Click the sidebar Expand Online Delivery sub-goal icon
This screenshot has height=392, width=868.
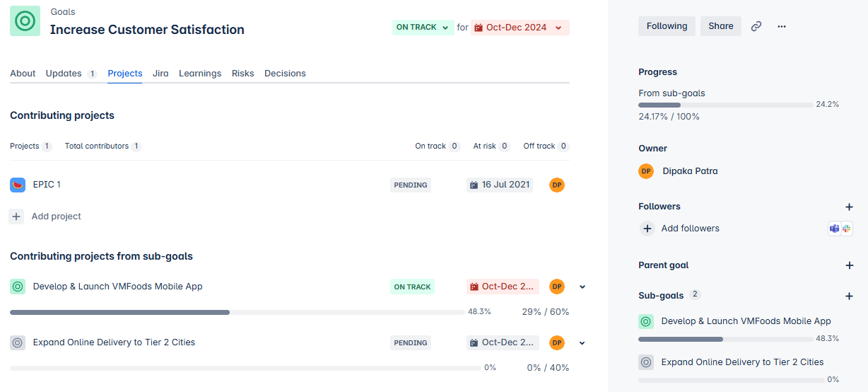coord(646,362)
